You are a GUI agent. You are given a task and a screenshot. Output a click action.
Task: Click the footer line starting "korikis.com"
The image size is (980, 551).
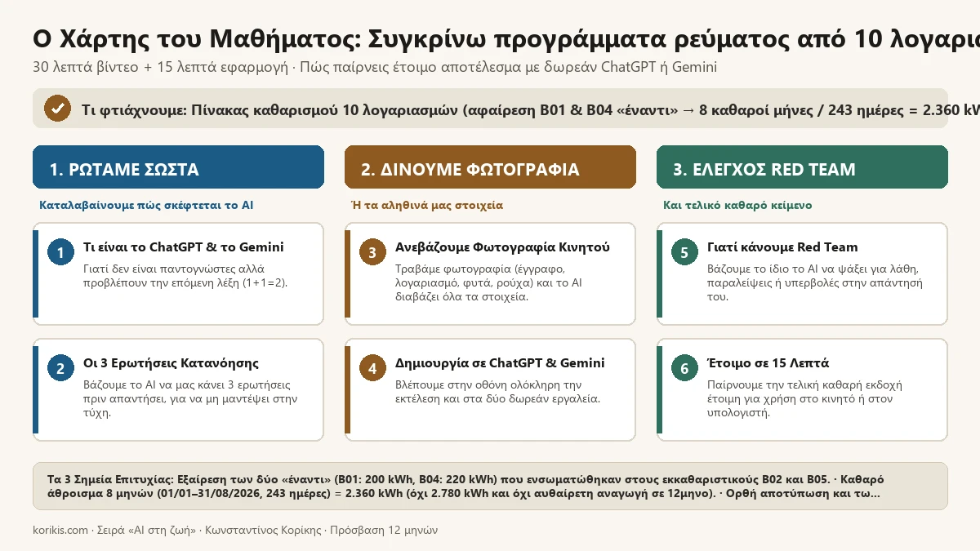(235, 530)
